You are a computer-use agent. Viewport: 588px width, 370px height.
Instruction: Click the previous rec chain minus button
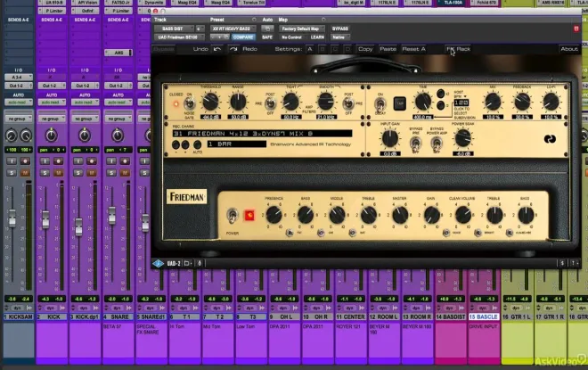click(x=176, y=144)
